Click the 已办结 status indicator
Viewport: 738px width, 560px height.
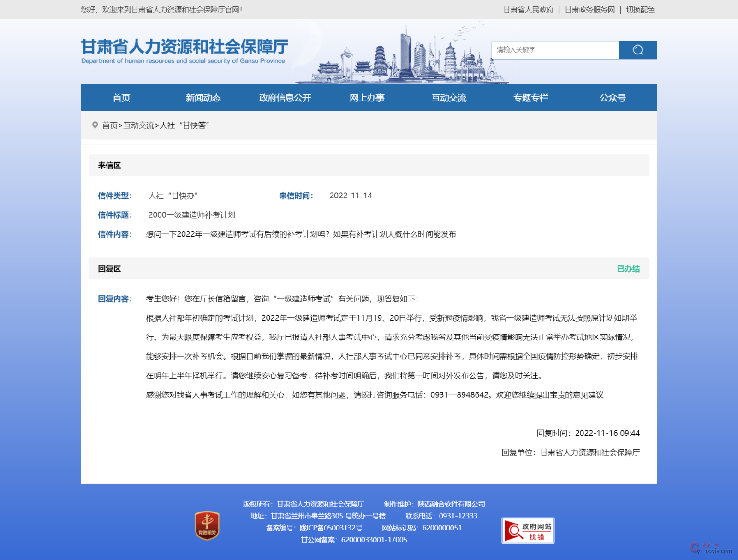pos(628,268)
